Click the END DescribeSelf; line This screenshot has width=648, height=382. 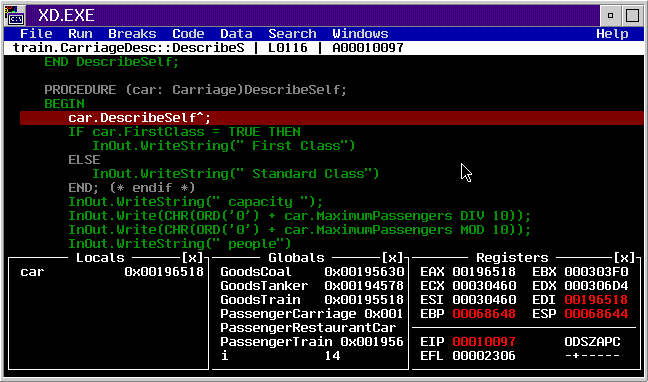[x=112, y=62]
